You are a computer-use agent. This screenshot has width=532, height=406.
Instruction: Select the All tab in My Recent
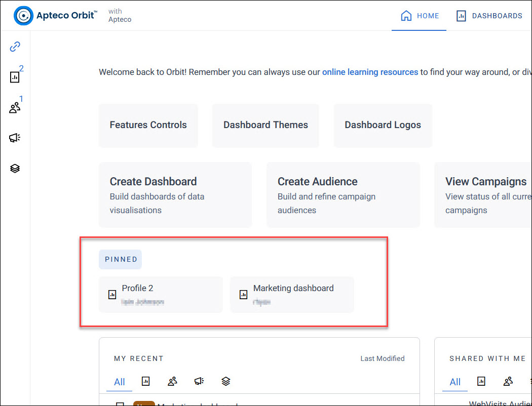click(119, 382)
